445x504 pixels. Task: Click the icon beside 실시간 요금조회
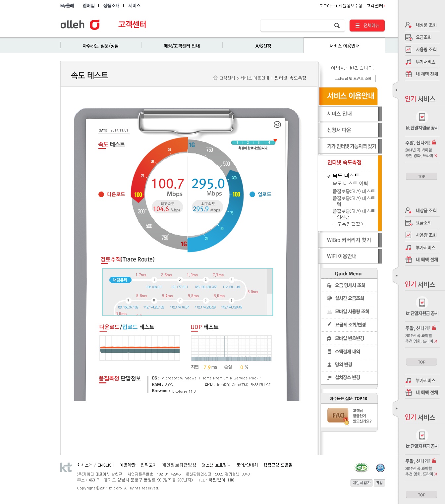tap(329, 298)
